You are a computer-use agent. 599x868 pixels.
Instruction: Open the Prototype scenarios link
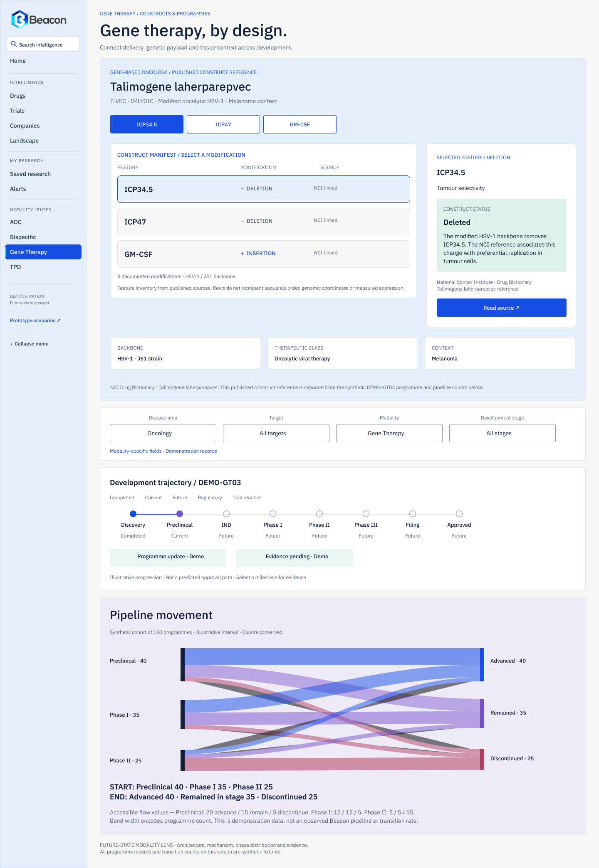coord(35,321)
